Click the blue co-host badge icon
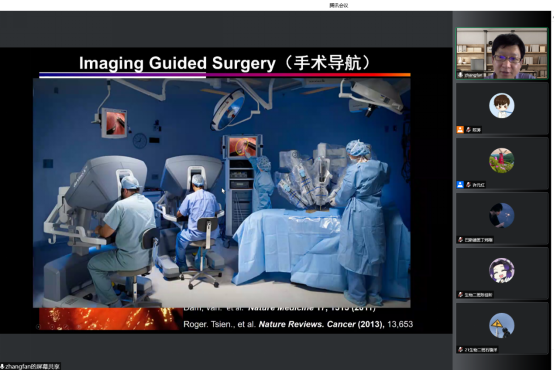 click(460, 184)
